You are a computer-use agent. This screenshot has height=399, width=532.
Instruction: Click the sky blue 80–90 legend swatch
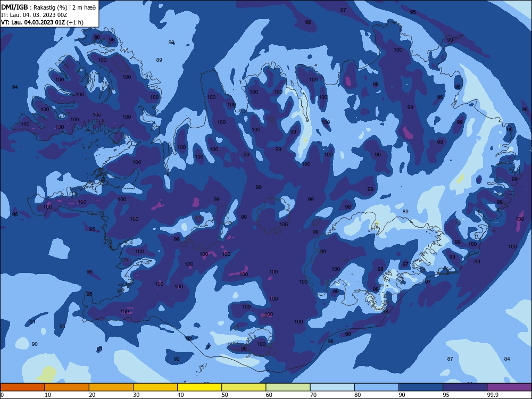[377, 387]
